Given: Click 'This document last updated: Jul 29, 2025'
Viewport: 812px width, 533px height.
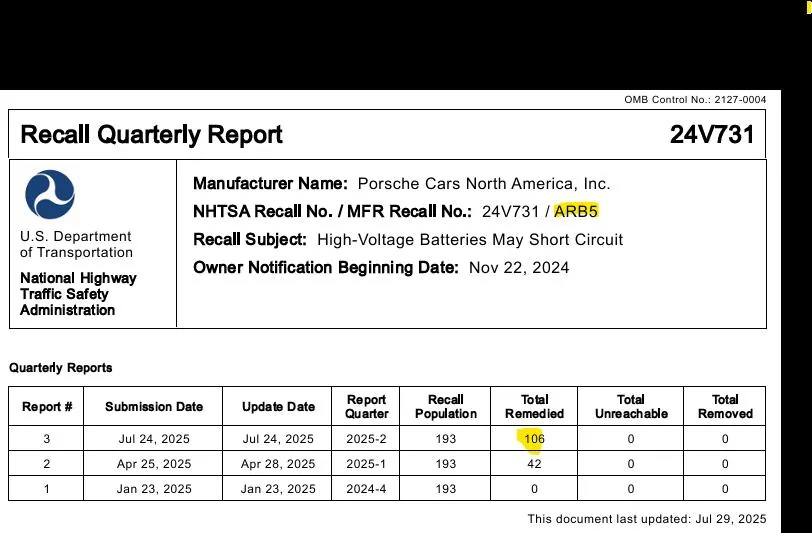Looking at the screenshot, I should pos(647,519).
